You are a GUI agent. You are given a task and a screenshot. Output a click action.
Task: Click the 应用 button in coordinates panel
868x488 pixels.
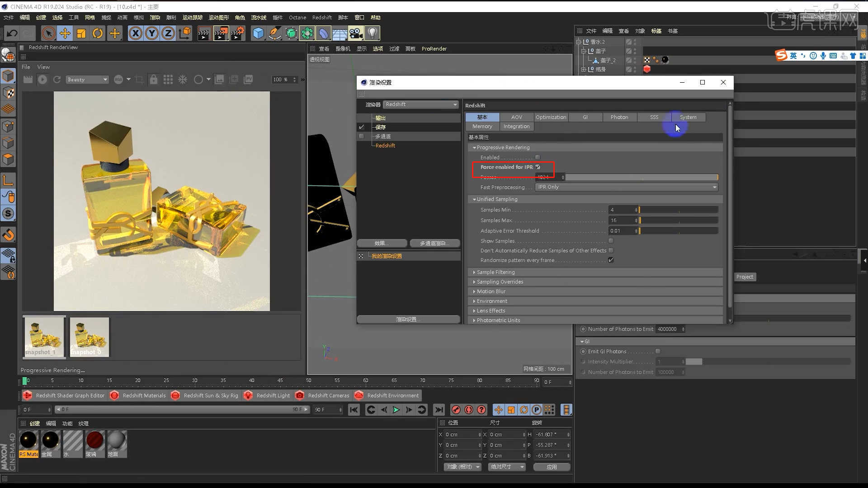click(552, 467)
